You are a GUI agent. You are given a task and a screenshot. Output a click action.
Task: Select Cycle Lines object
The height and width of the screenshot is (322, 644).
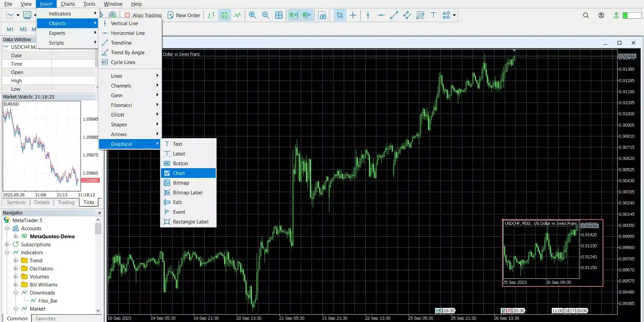pos(130,62)
